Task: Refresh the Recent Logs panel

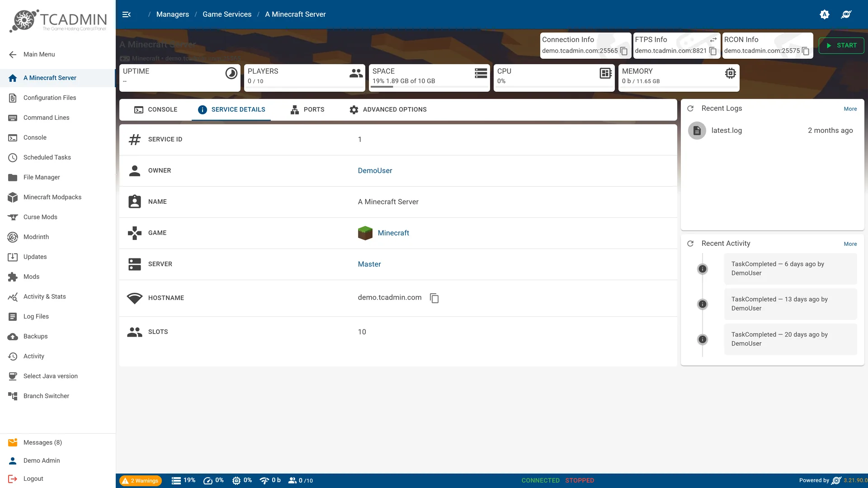Action: point(690,108)
